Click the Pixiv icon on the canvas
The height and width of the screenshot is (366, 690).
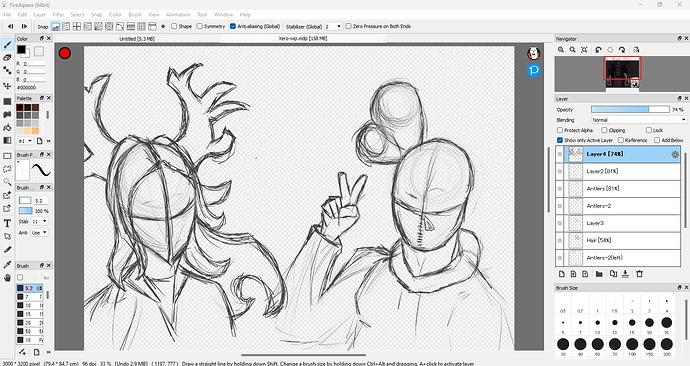tap(534, 70)
